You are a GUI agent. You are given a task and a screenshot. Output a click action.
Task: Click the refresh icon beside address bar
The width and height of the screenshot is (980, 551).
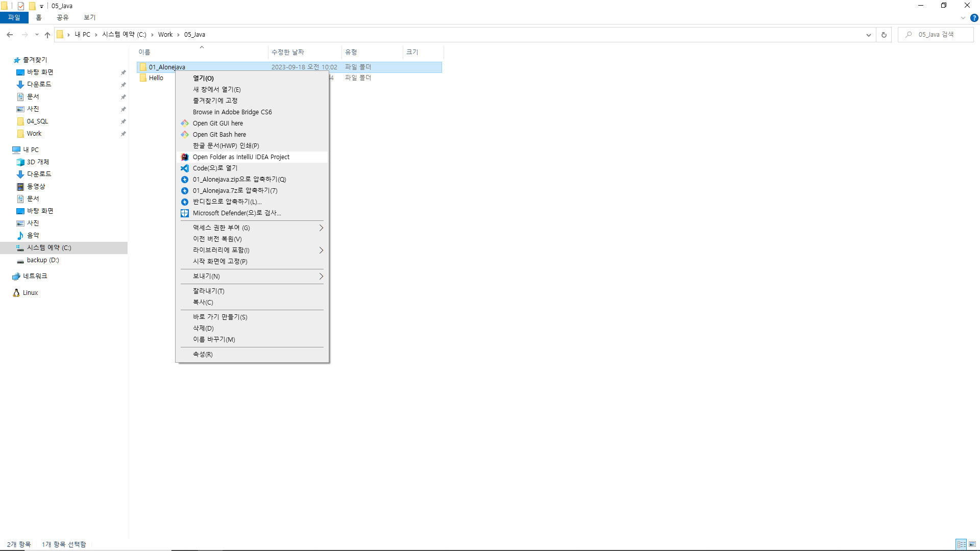click(x=884, y=35)
